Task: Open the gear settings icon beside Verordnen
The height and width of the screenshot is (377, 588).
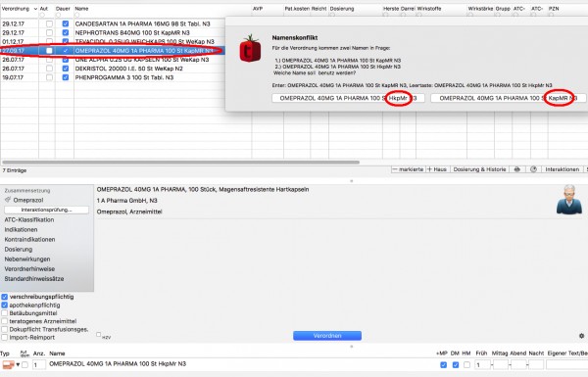Action: [x=581, y=336]
